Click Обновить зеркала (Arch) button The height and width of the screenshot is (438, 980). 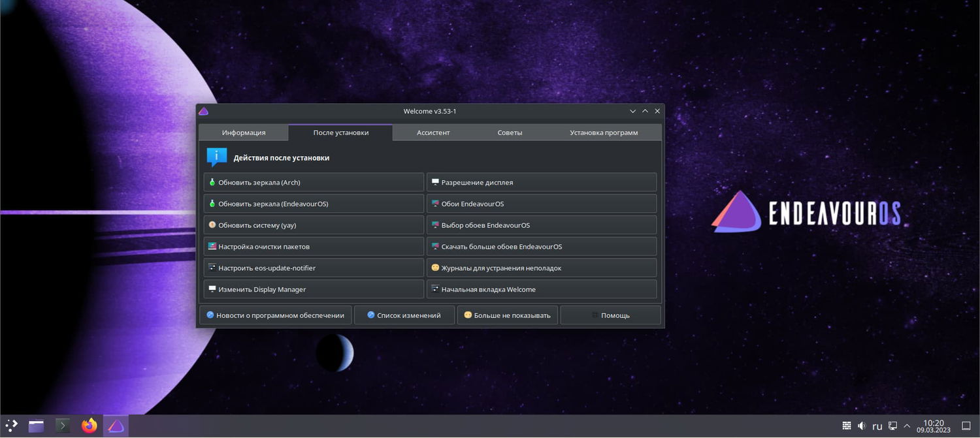point(314,182)
